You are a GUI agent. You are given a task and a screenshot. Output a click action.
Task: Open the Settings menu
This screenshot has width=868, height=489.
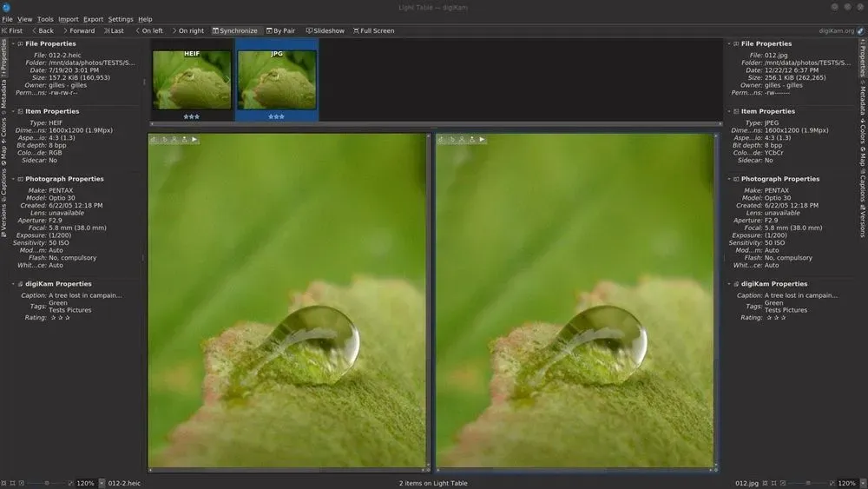click(121, 19)
